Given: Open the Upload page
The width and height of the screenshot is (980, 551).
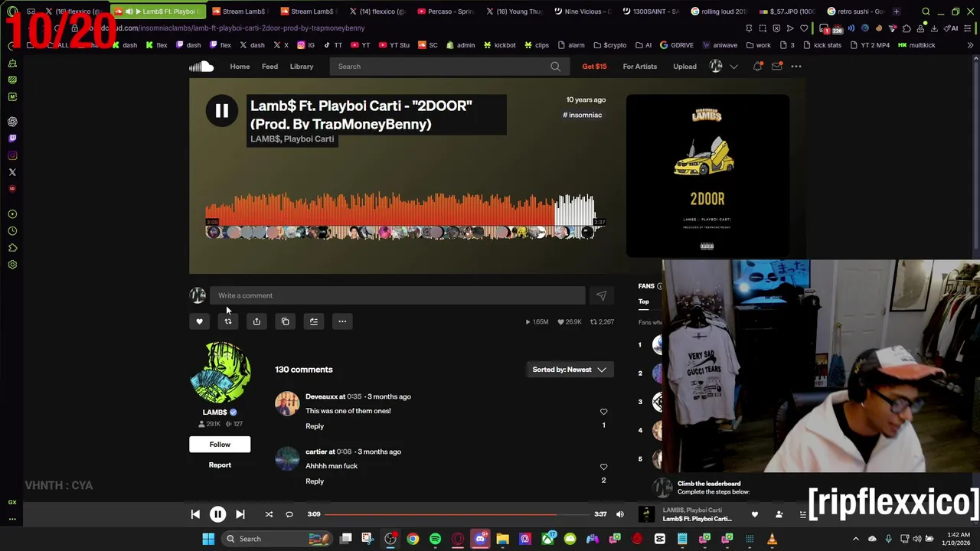Looking at the screenshot, I should (x=684, y=67).
